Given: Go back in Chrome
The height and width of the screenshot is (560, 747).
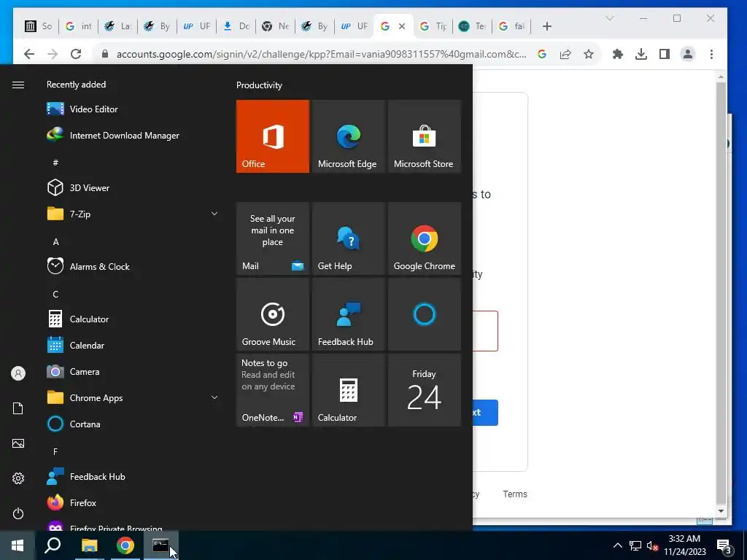Looking at the screenshot, I should click(x=29, y=54).
